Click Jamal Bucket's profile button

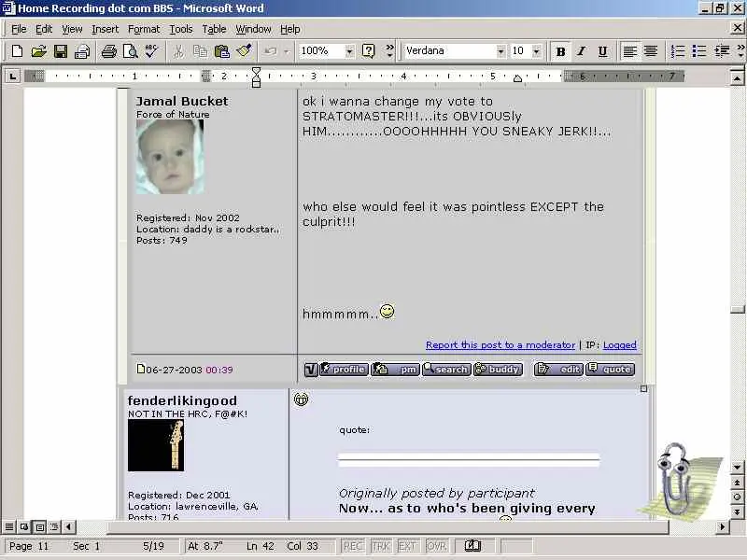[x=344, y=369]
